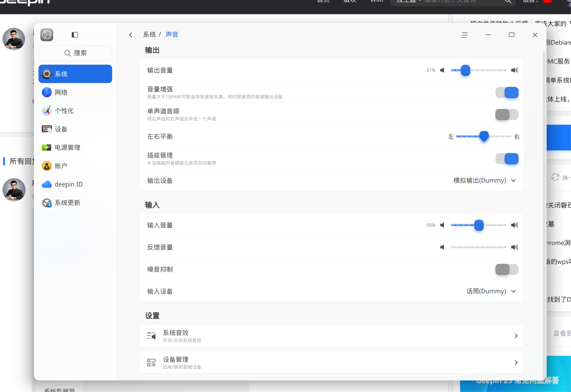Click the top avatar in background forum page
571x392 pixels.
(x=14, y=39)
